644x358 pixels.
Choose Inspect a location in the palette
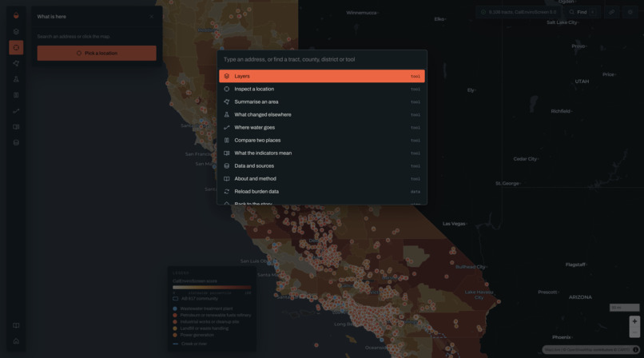point(322,89)
